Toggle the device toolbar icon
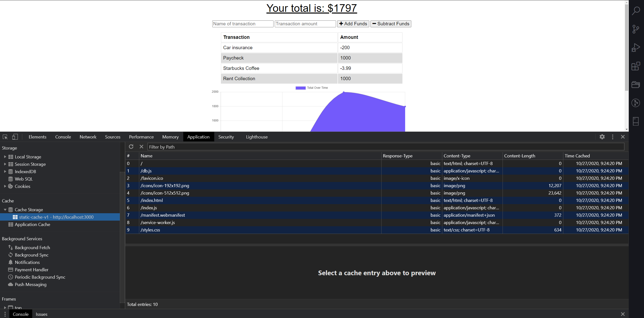 point(15,137)
